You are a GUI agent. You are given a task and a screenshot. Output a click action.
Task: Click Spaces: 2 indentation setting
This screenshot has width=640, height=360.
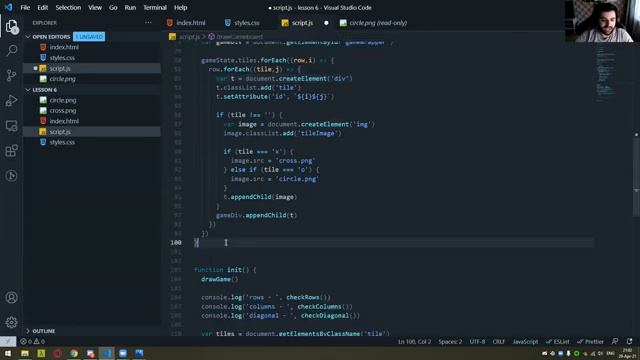(450, 341)
